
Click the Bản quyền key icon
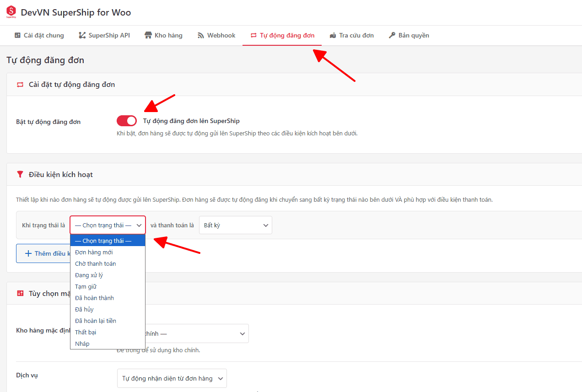(x=392, y=35)
